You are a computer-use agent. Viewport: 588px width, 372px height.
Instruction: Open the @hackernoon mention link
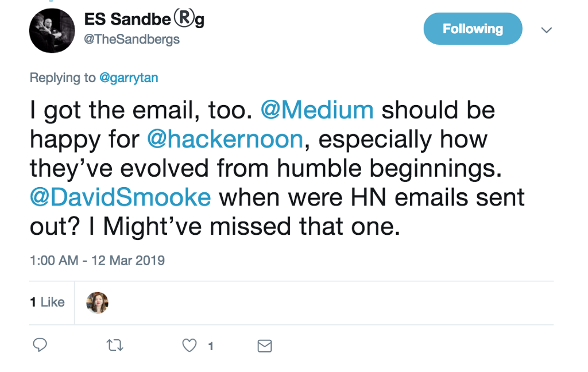pos(226,139)
